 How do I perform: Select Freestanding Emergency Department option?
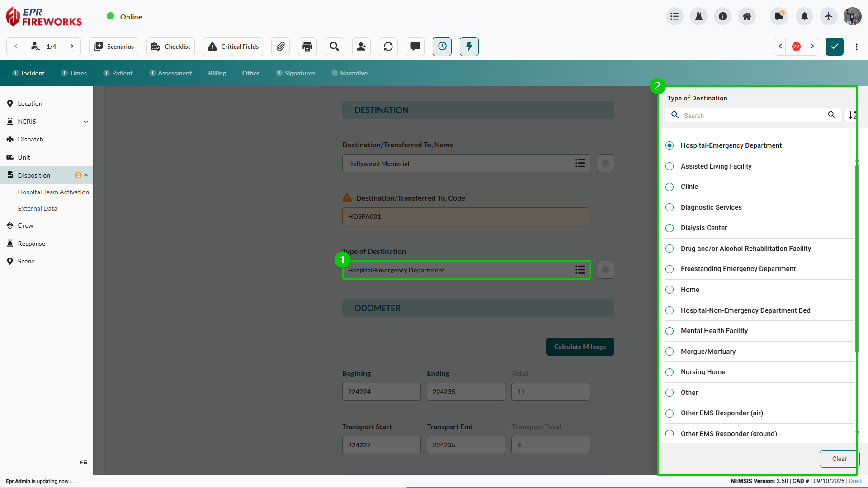pos(738,269)
